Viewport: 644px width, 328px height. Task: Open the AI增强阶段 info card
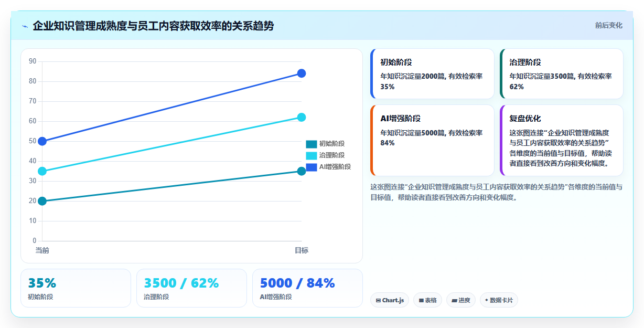pyautogui.click(x=432, y=140)
